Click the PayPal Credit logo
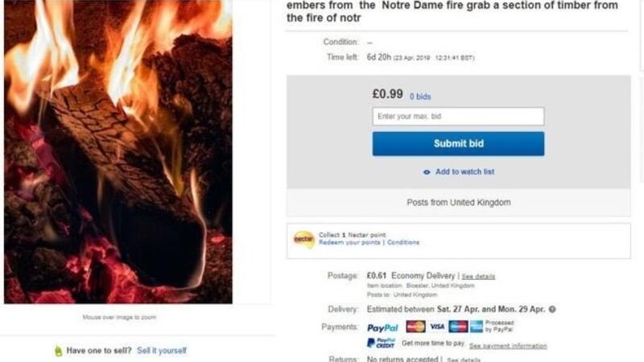This screenshot has width=644, height=362. click(381, 343)
